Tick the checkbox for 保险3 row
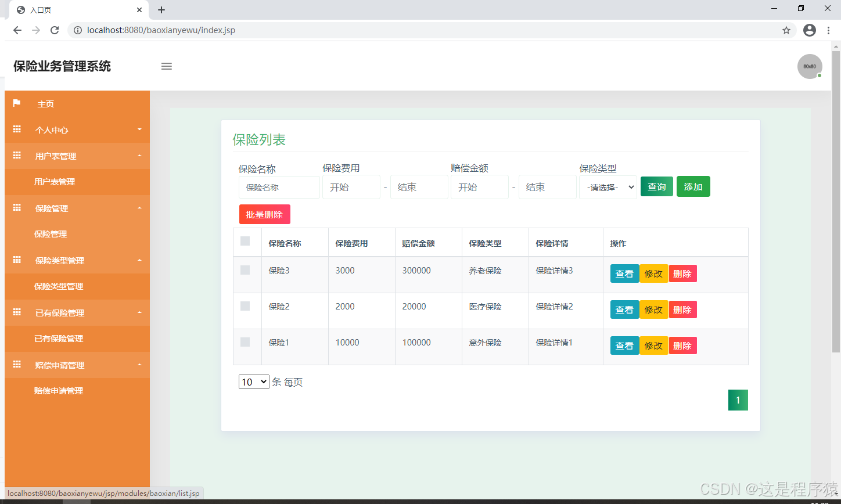This screenshot has height=504, width=841. pos(245,270)
